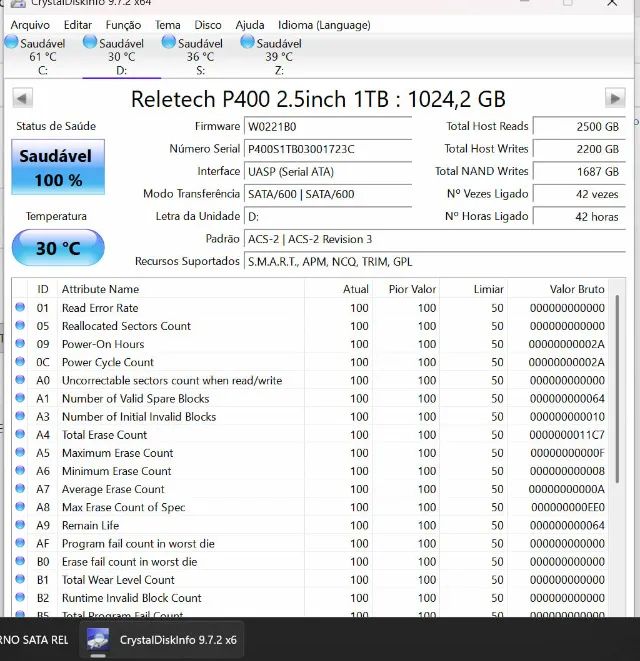Image resolution: width=640 pixels, height=661 pixels.
Task: Click the Total NAND Writes value 1687 GB
Action: click(x=579, y=172)
